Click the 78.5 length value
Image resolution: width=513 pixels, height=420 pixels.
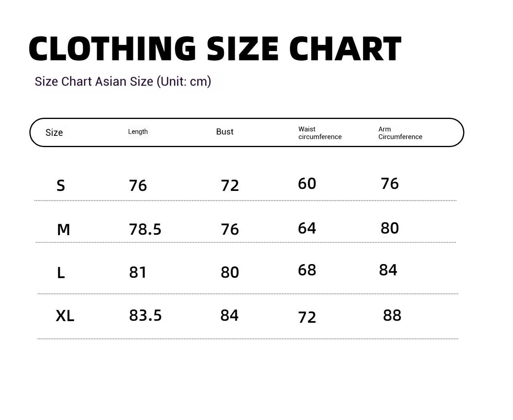[x=145, y=229]
